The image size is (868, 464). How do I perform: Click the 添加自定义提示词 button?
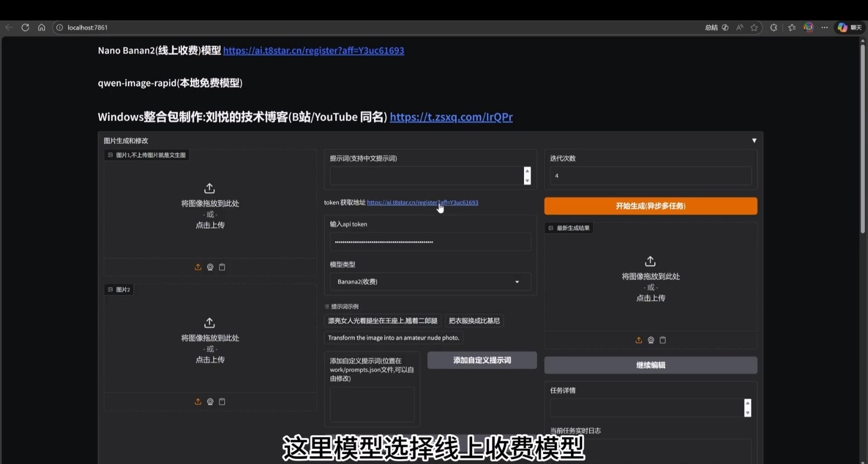pyautogui.click(x=482, y=360)
